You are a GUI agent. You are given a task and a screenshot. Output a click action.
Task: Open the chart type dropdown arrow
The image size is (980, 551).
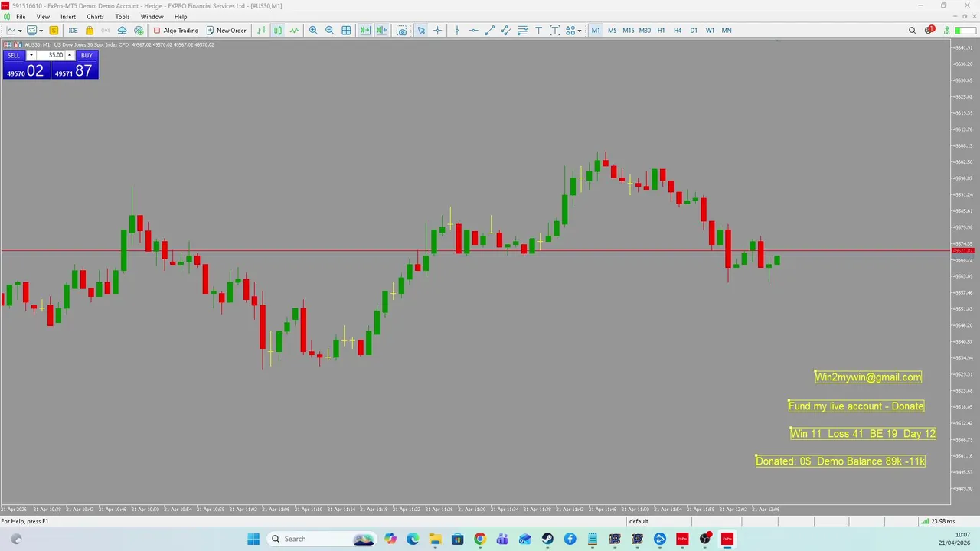pos(20,31)
